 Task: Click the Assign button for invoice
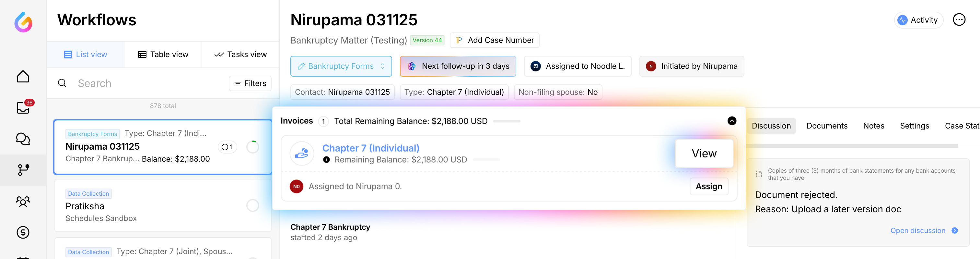(708, 186)
